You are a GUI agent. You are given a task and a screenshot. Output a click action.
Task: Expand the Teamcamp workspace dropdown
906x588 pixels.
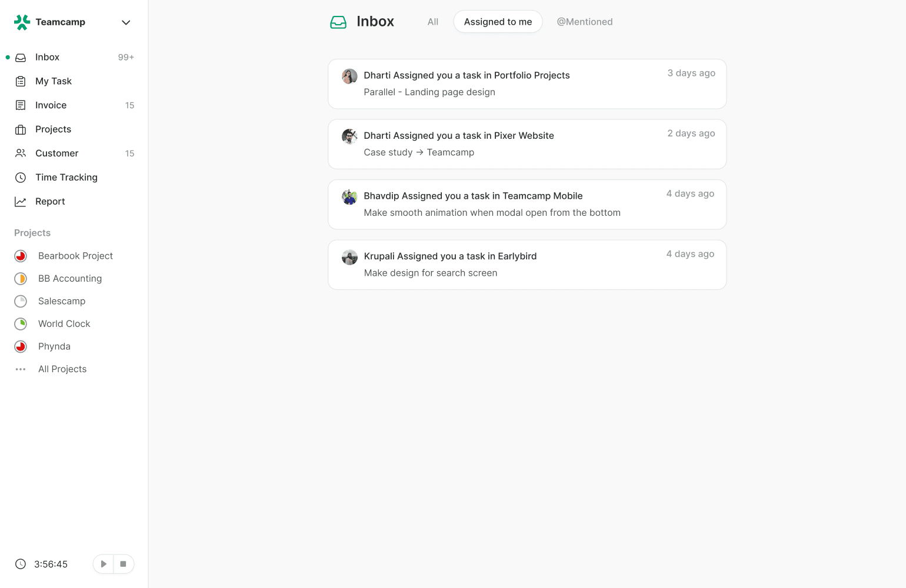[126, 22]
